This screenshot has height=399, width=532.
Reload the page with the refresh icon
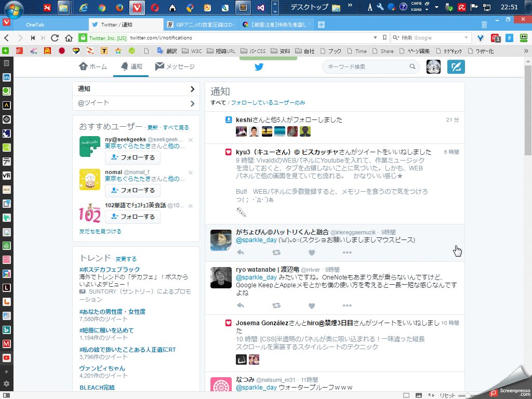tap(55, 38)
